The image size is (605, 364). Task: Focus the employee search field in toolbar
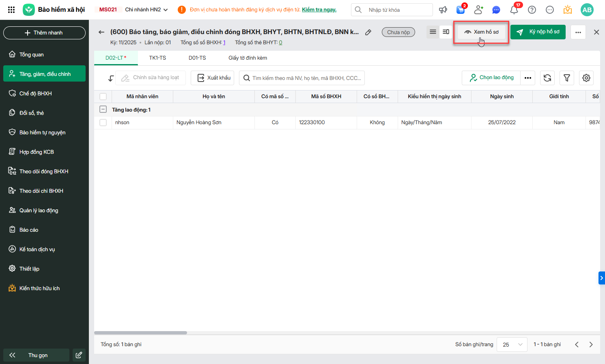click(x=302, y=78)
